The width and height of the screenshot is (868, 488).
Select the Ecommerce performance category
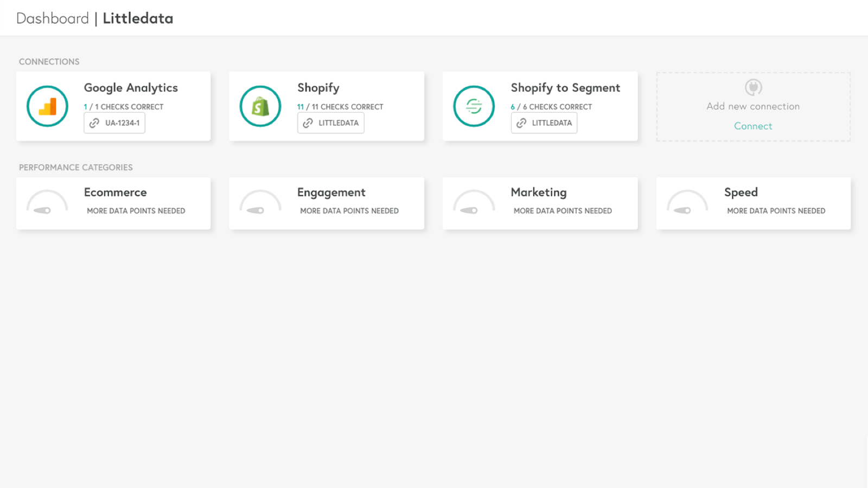(113, 203)
